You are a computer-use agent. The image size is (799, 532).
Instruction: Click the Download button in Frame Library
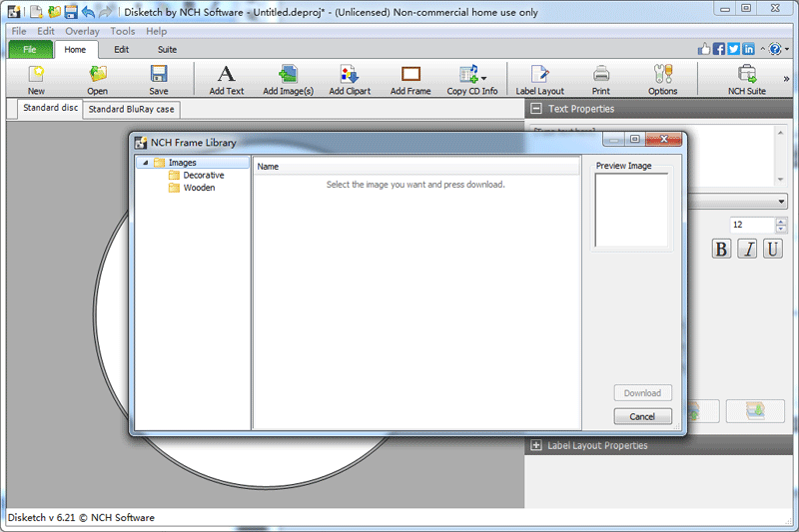(642, 393)
